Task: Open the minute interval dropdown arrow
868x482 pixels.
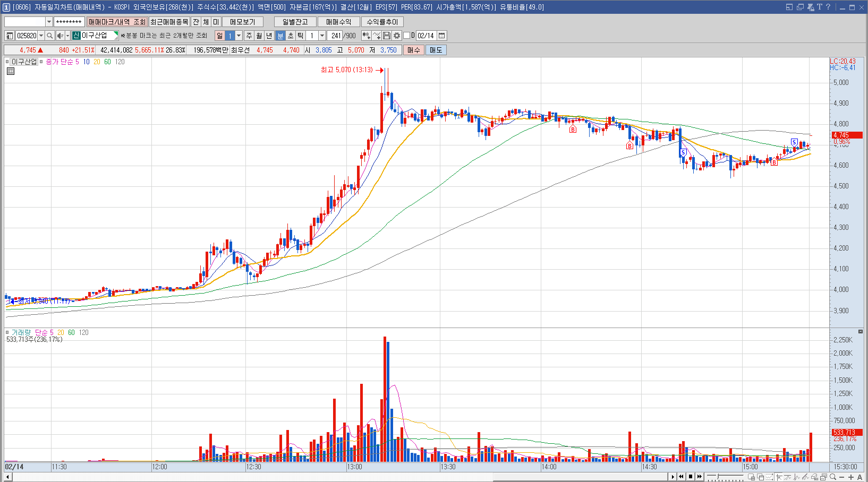Action: (x=322, y=36)
